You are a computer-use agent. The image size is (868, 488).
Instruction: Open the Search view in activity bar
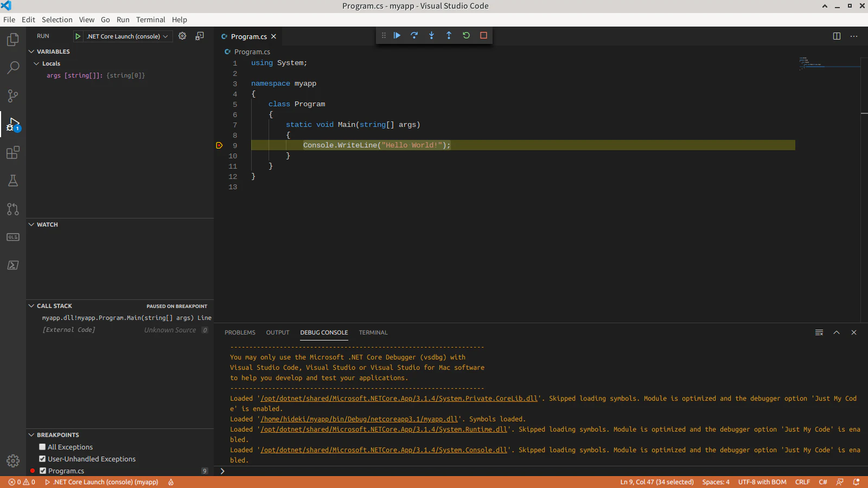pyautogui.click(x=13, y=68)
